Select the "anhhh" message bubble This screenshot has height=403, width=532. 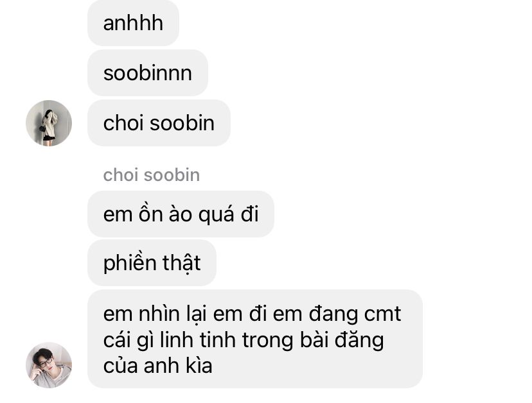(133, 23)
